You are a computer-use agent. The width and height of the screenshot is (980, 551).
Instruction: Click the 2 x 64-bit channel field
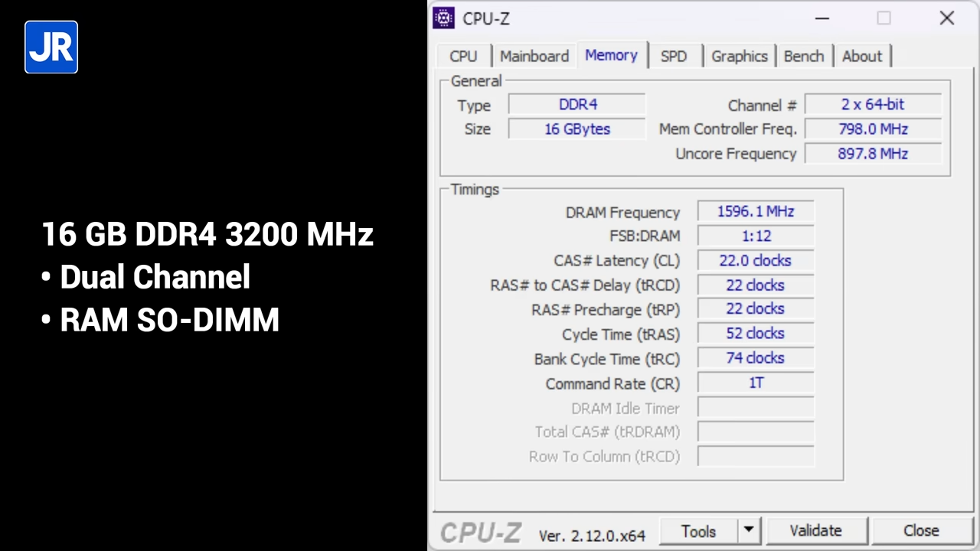tap(873, 105)
